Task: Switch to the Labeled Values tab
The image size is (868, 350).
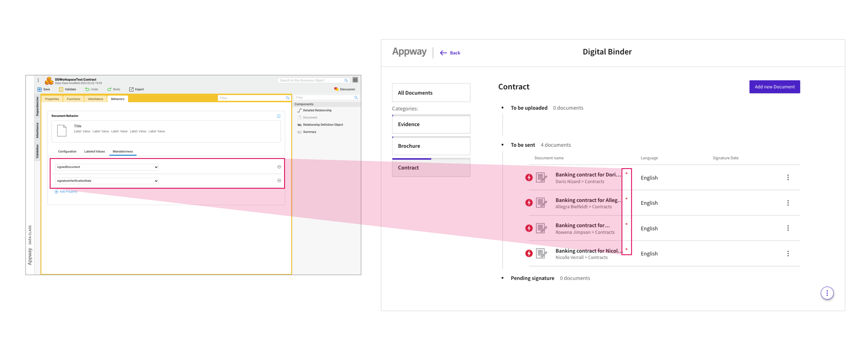Action: 94,151
